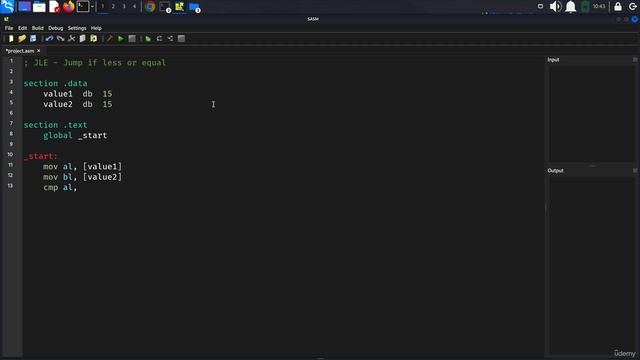640x360 pixels.
Task: Select the project.asm tab
Action: coord(20,51)
